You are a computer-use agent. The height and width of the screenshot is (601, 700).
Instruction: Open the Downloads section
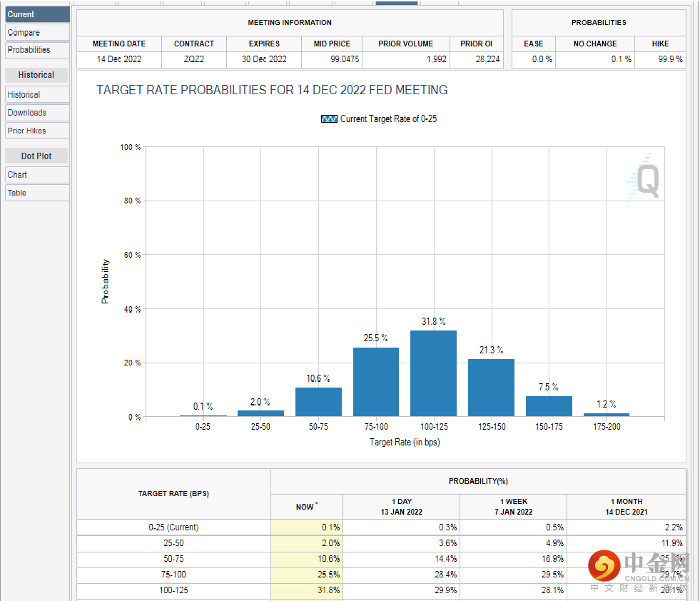point(37,113)
